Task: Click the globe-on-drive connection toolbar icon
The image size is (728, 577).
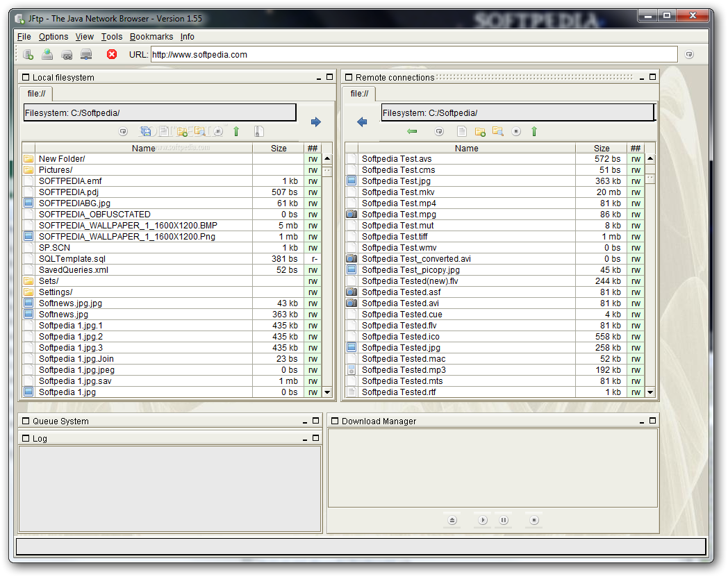Action: 47,55
